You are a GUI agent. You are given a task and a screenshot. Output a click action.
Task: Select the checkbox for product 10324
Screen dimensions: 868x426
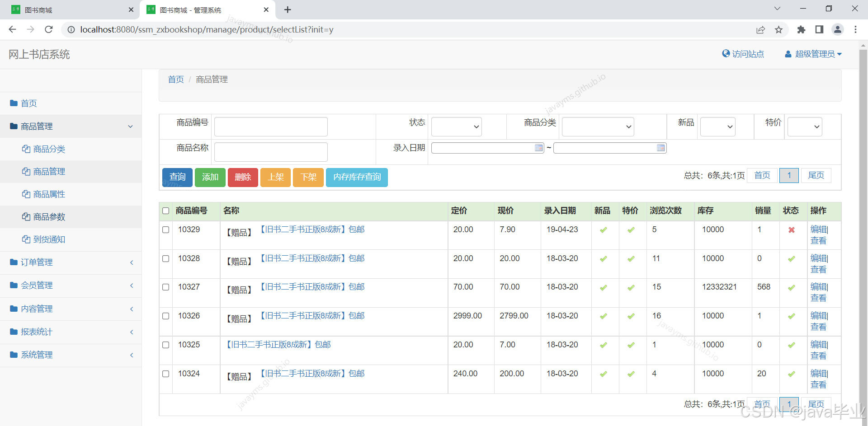coord(166,374)
